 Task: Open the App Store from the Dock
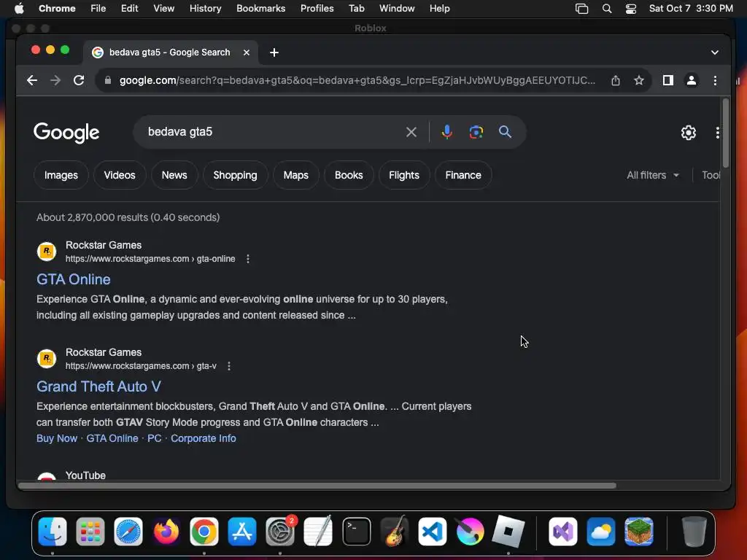pyautogui.click(x=242, y=532)
